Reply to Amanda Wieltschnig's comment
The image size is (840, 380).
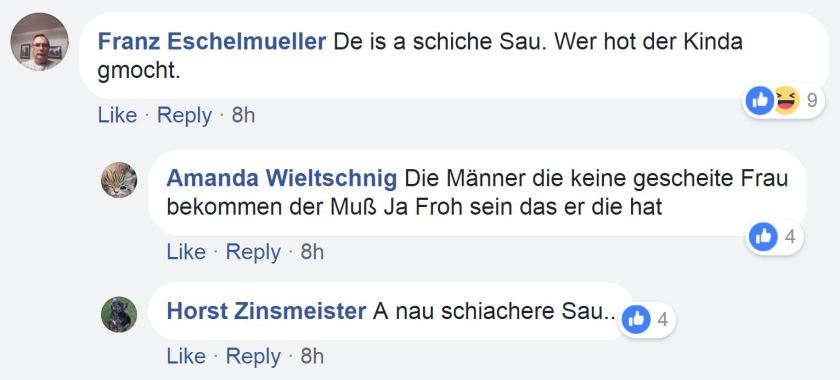click(x=253, y=252)
